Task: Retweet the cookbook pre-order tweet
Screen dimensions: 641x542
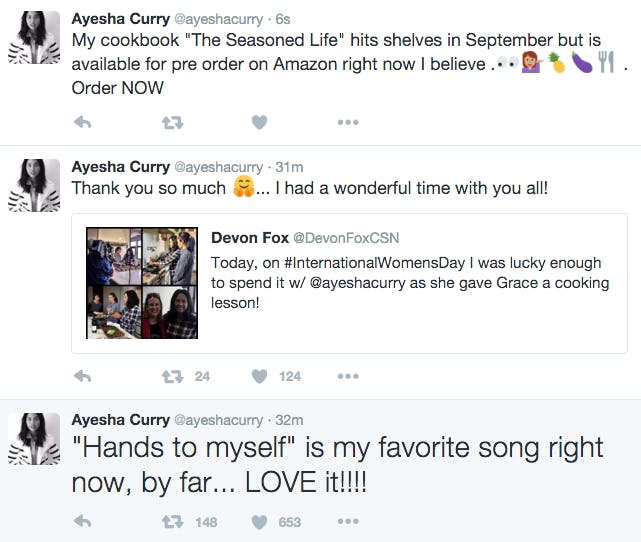Action: click(172, 122)
